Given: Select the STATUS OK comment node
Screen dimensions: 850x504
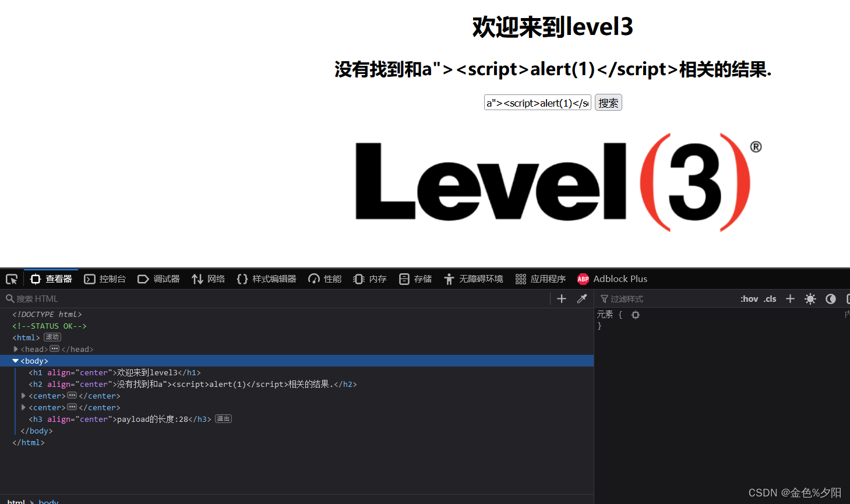Looking at the screenshot, I should point(50,326).
